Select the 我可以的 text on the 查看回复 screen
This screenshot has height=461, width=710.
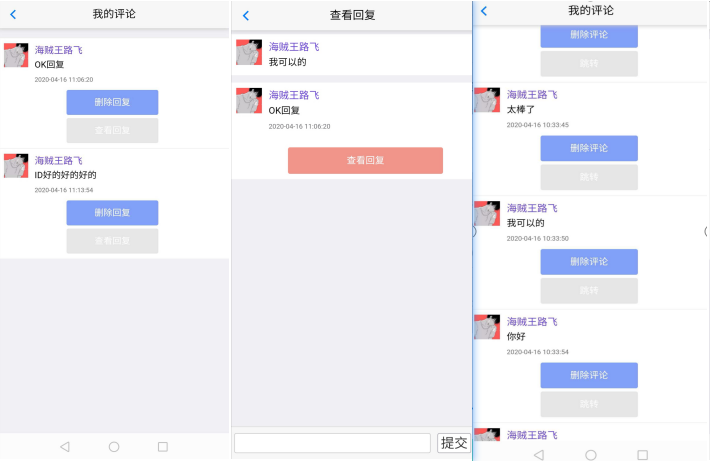(288, 62)
